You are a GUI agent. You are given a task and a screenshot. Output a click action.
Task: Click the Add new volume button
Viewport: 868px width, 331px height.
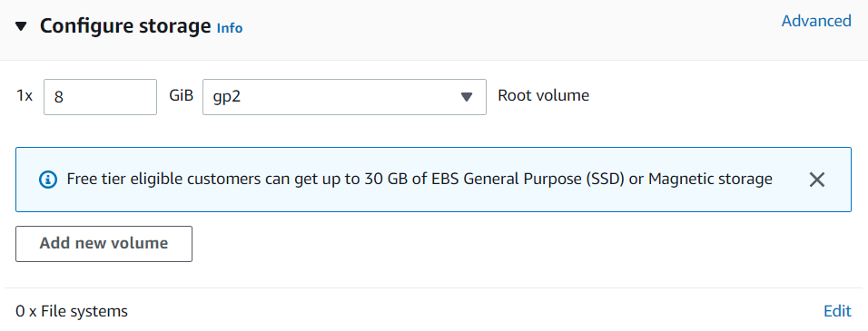tap(104, 244)
